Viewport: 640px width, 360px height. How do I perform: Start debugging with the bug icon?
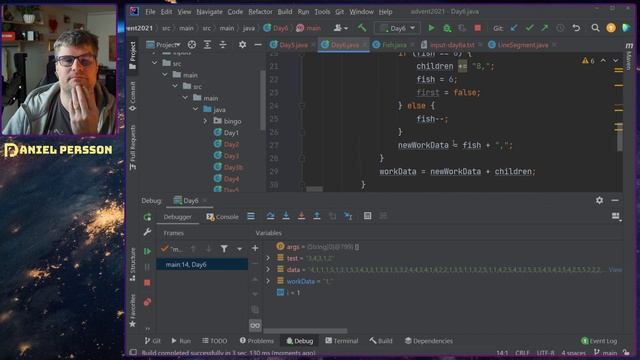tap(447, 28)
